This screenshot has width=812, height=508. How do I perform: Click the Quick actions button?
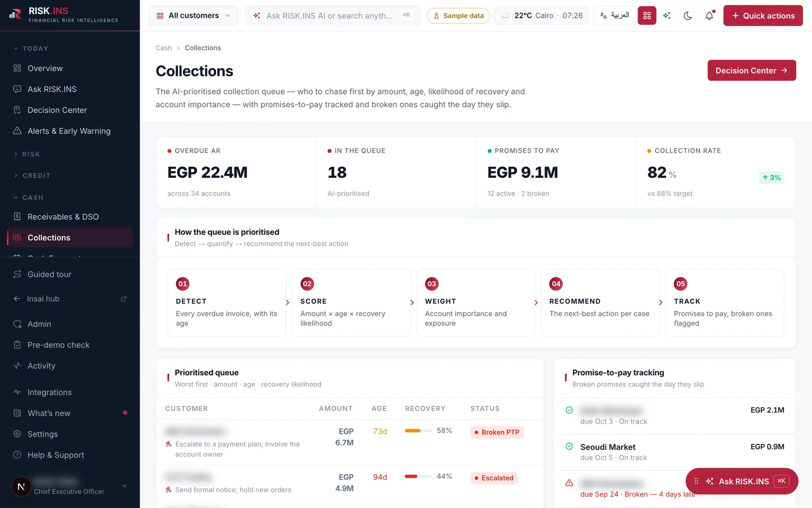click(x=763, y=16)
